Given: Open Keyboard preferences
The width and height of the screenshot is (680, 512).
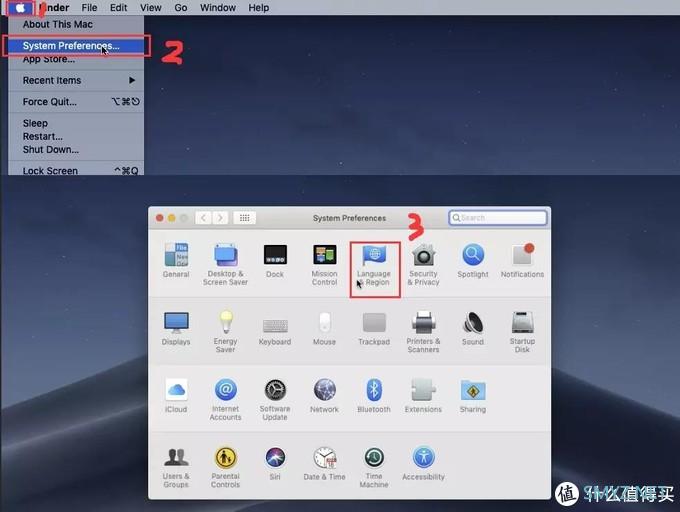Looking at the screenshot, I should click(275, 331).
